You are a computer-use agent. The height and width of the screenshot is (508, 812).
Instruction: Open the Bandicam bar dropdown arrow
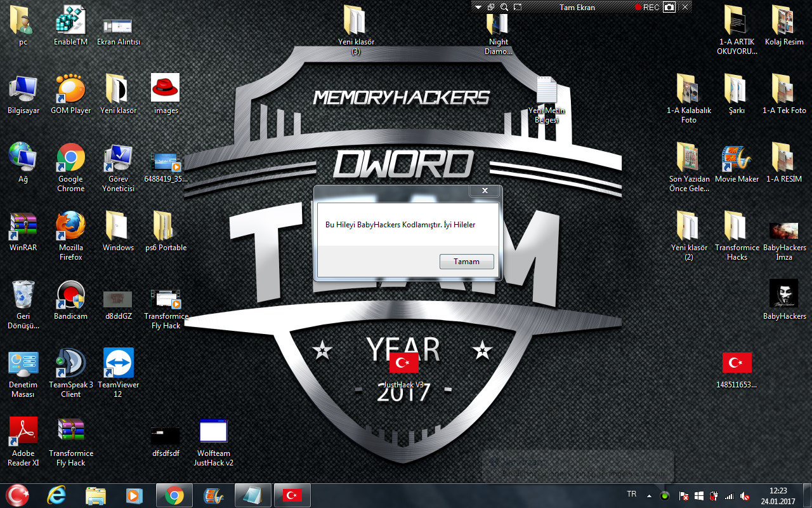[x=478, y=7]
